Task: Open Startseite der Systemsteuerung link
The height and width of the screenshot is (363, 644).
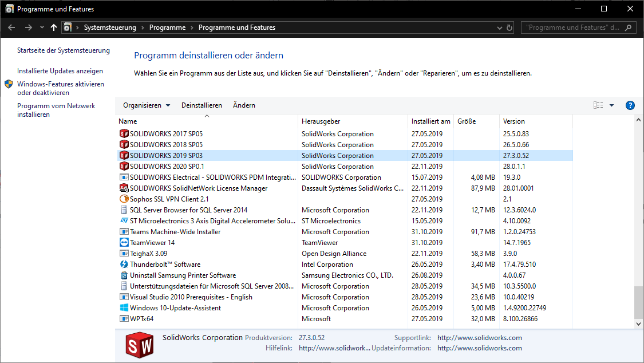Action: click(x=63, y=50)
